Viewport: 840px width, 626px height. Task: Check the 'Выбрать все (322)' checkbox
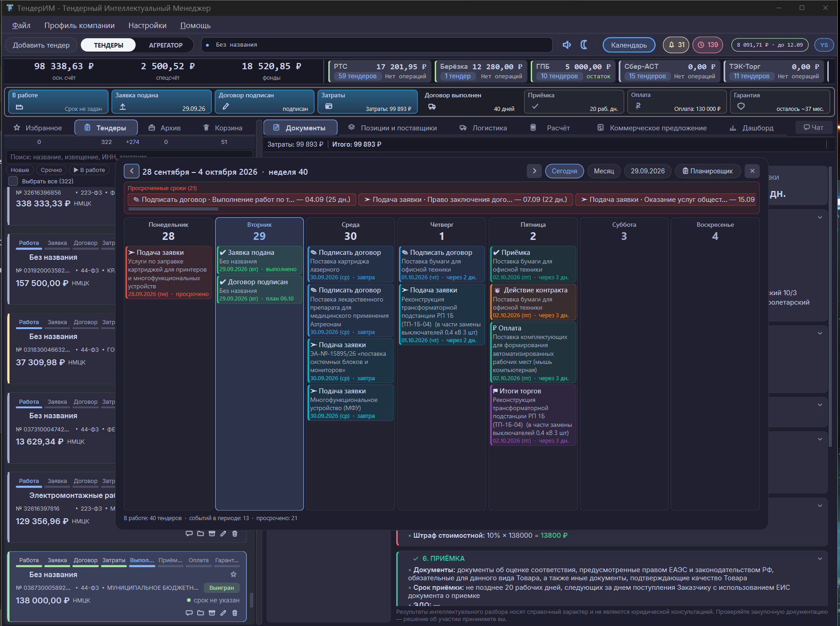click(x=13, y=181)
